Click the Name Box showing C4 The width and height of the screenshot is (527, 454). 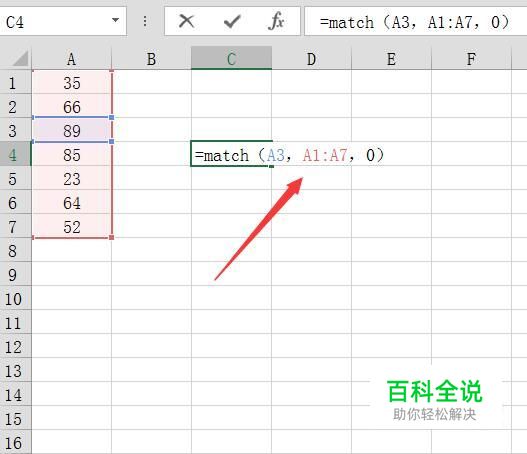pyautogui.click(x=63, y=22)
